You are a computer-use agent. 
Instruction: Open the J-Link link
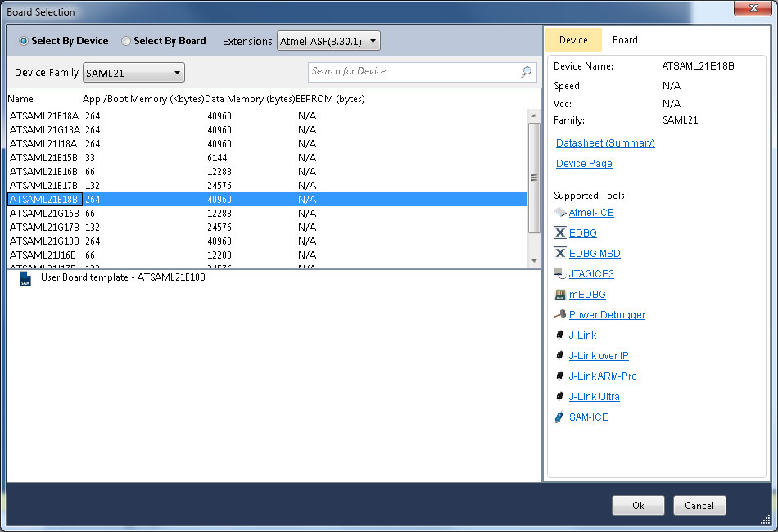tap(582, 336)
